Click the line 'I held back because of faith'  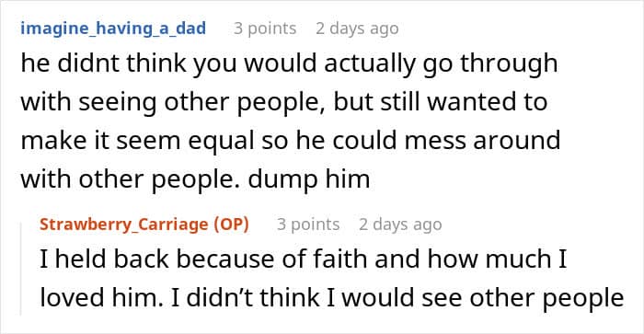(x=303, y=259)
